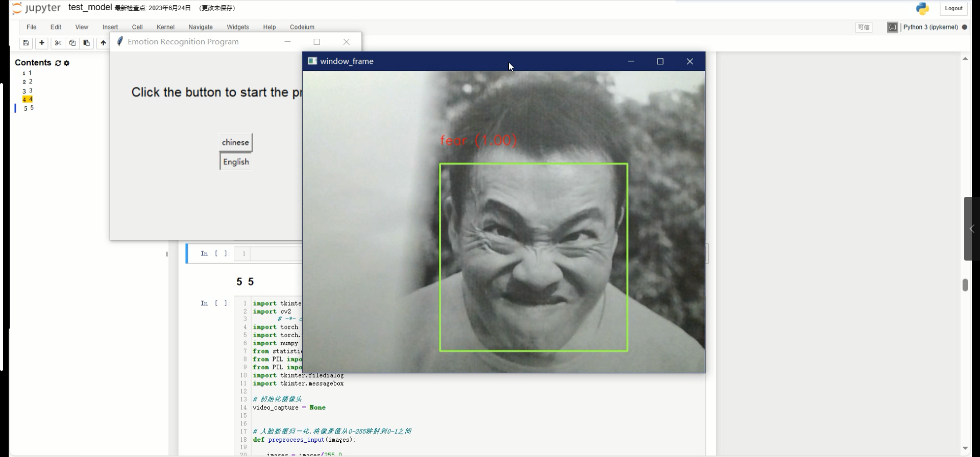The image size is (980, 457).
Task: Minimize the Emotion Recognition Program window
Action: pos(287,42)
